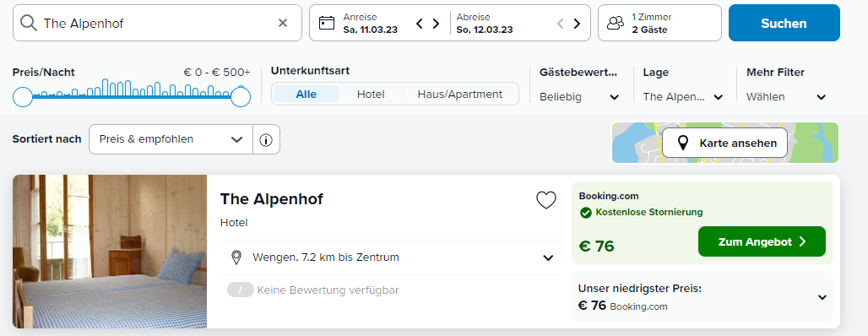868x336 pixels.
Task: Click the right handle of the price slider
Action: [241, 97]
